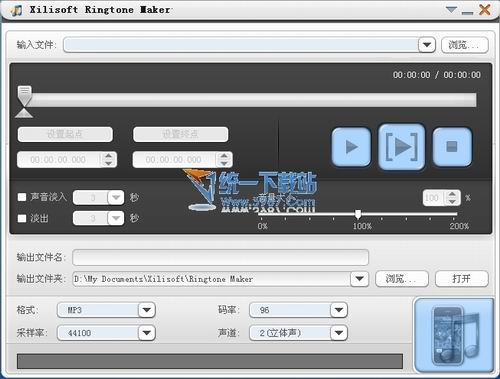Start playback with the play button
Image resolution: width=500 pixels, height=379 pixels.
[351, 147]
